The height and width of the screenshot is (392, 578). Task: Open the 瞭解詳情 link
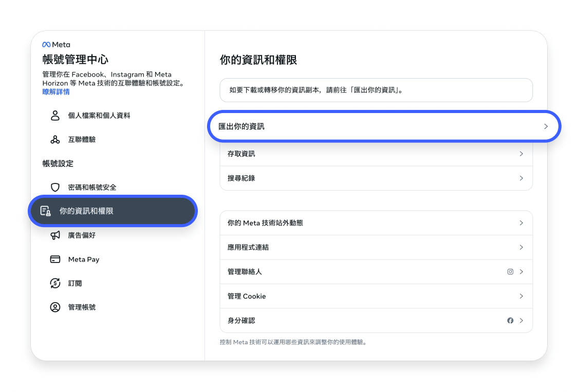point(55,91)
